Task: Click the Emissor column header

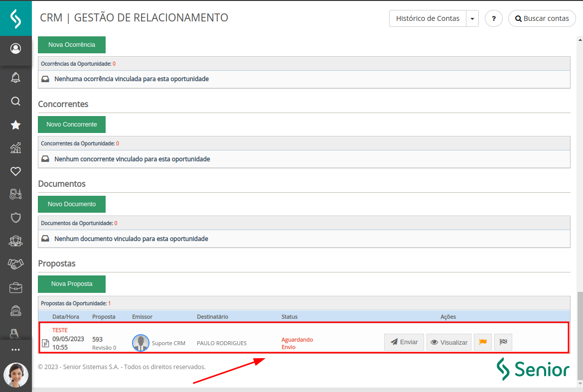Action: [x=142, y=317]
